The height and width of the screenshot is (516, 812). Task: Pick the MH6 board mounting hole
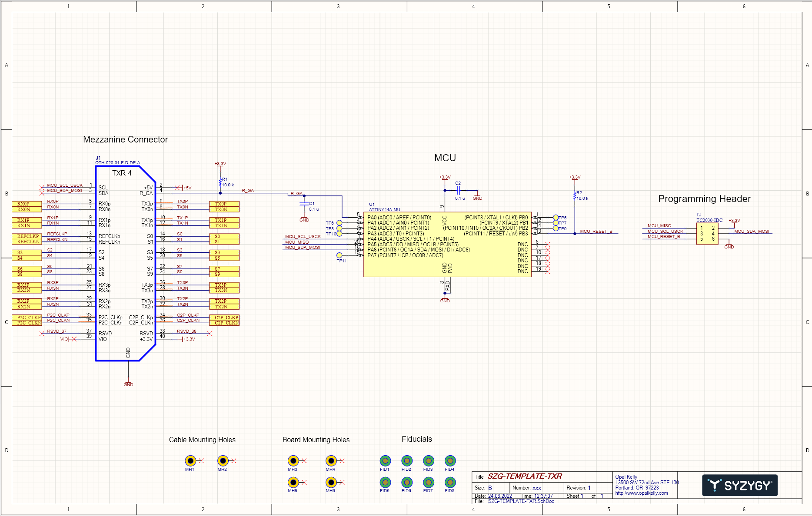(331, 482)
